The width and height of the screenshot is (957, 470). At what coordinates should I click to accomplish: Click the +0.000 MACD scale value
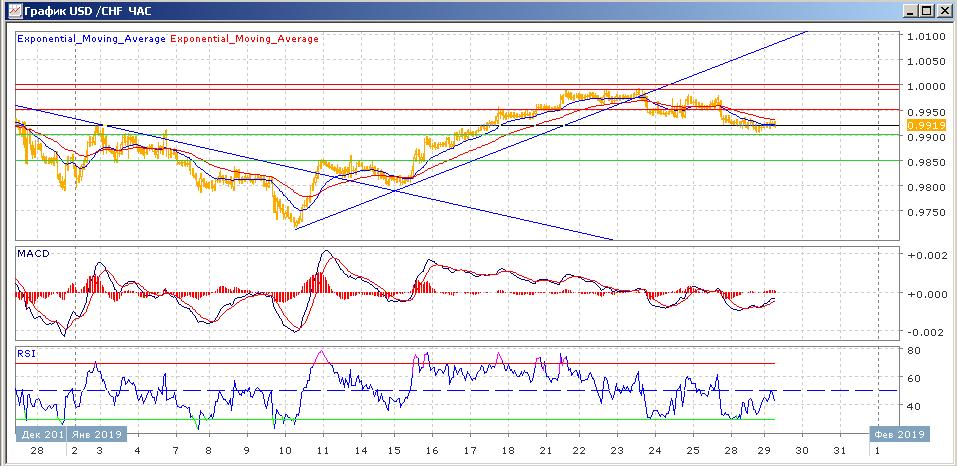tap(927, 294)
